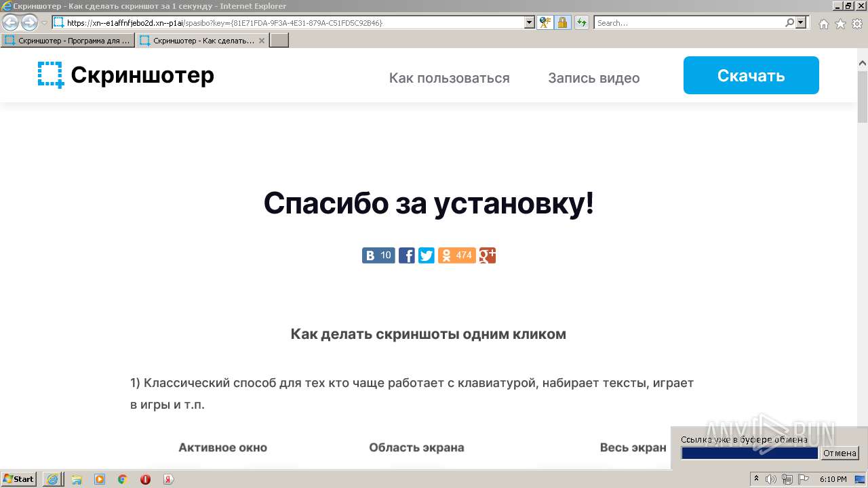The width and height of the screenshot is (868, 488).
Task: Switch to tab 'Скриншотер - Программа для ...'
Action: pos(68,41)
